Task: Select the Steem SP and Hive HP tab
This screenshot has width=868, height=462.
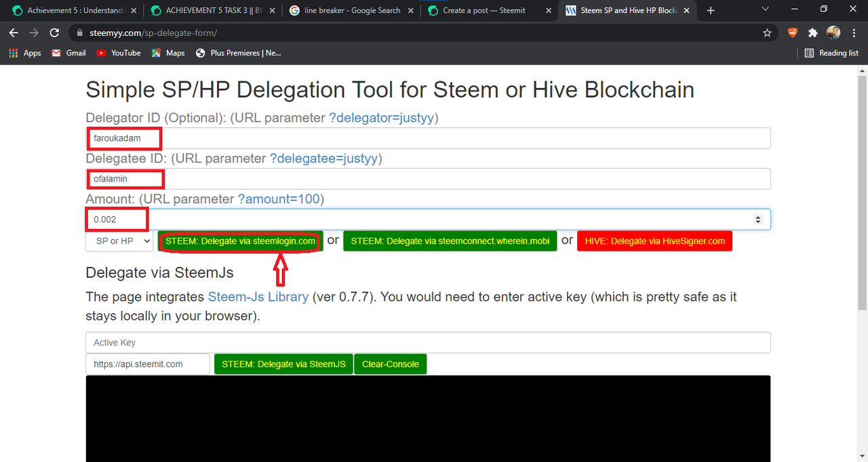Action: coord(627,10)
